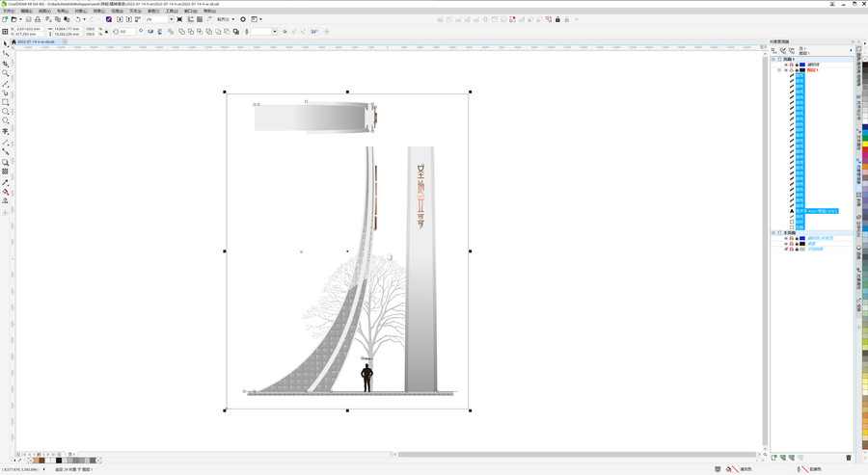
Task: Click New Layer button in object manager
Action: pyautogui.click(x=773, y=458)
